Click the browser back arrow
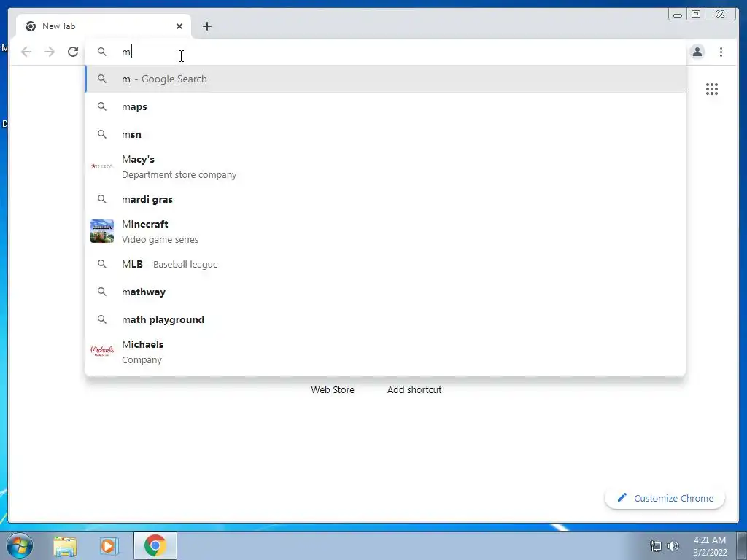 click(26, 52)
